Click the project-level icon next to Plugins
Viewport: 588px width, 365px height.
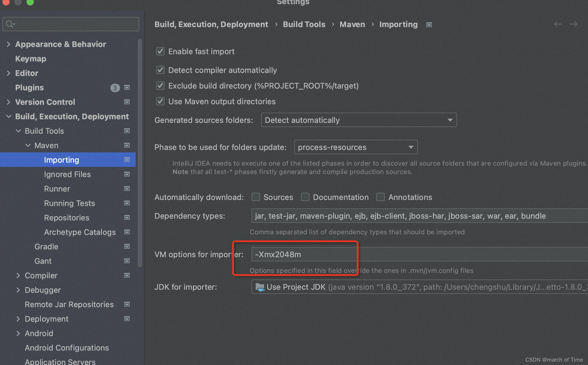point(127,88)
